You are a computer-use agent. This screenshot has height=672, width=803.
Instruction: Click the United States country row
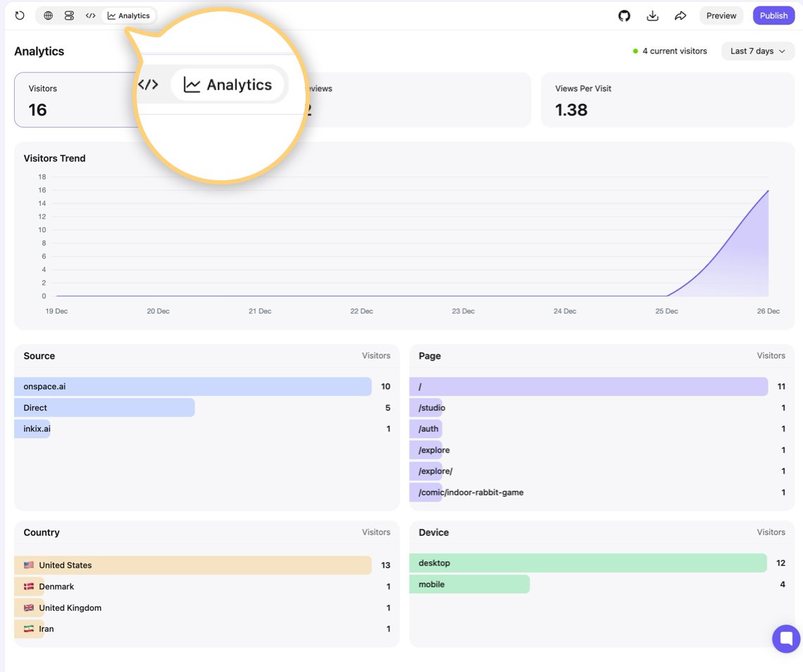click(207, 565)
